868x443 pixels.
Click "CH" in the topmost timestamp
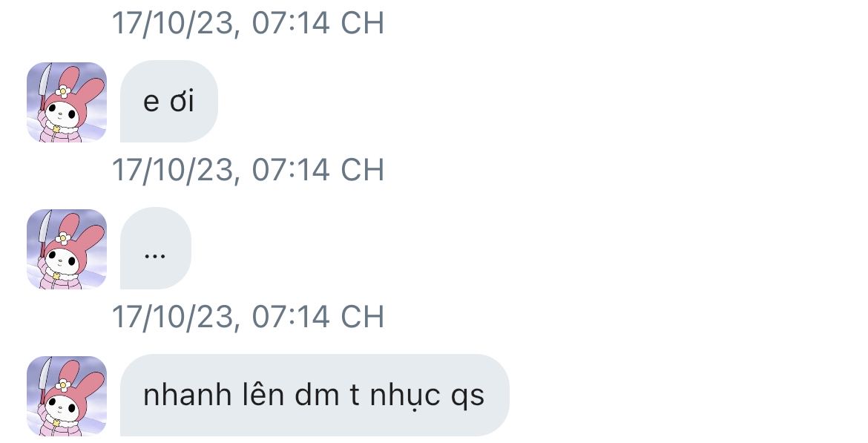362,23
